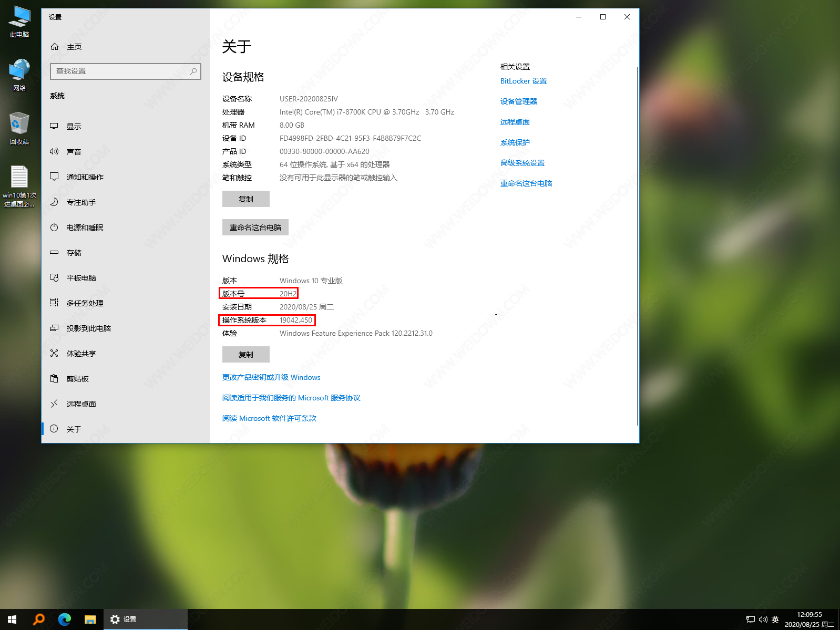This screenshot has height=630, width=840.
Task: Click device name USER-20200825IV
Action: point(309,99)
